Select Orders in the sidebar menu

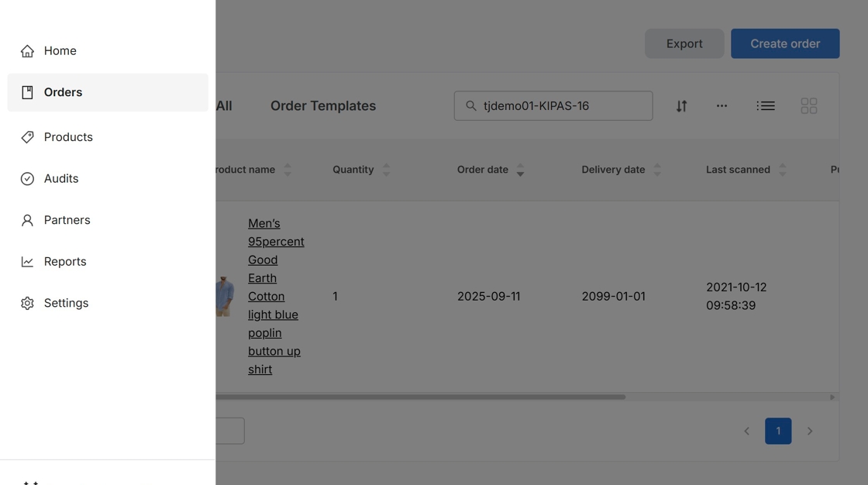pos(108,93)
